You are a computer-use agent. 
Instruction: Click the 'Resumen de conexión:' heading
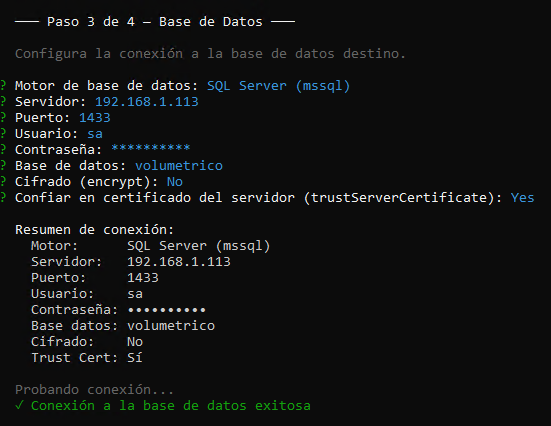95,230
